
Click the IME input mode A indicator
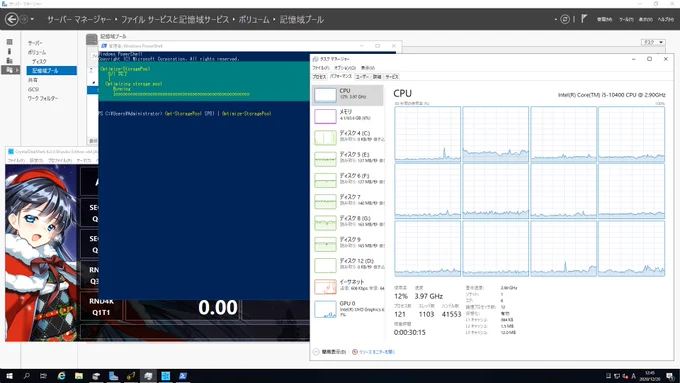tap(634, 376)
